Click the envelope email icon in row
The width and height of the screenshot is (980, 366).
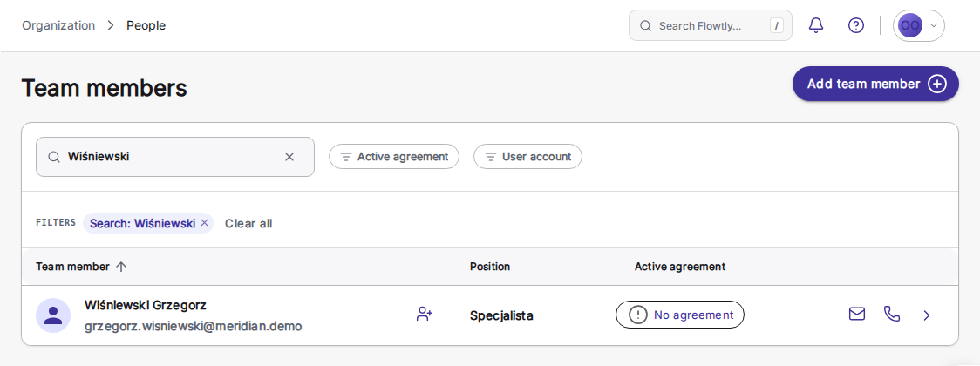click(857, 315)
